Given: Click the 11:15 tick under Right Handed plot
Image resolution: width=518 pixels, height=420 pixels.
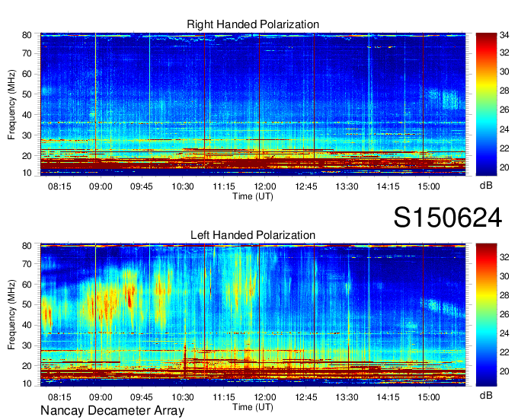Looking at the screenshot, I should (x=224, y=186).
